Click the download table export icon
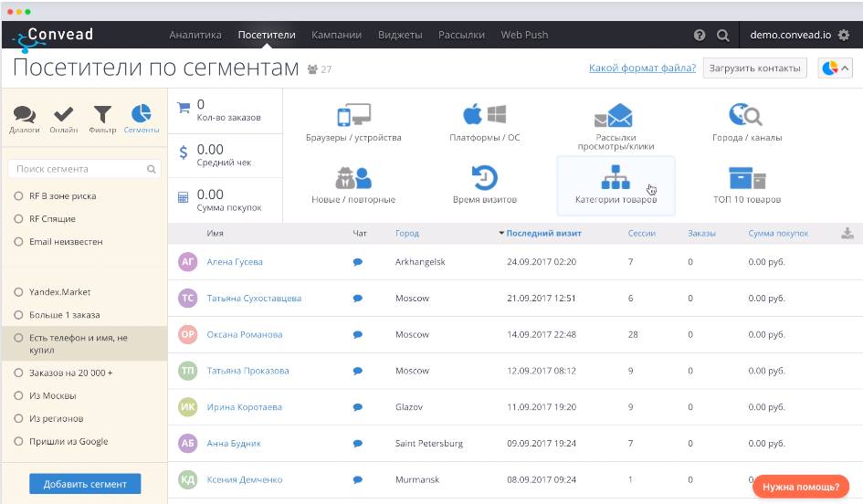863x504 pixels. click(847, 234)
